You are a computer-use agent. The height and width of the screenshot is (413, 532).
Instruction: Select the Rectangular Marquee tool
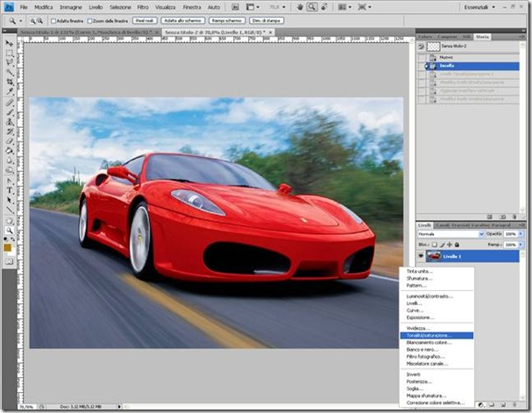click(9, 53)
